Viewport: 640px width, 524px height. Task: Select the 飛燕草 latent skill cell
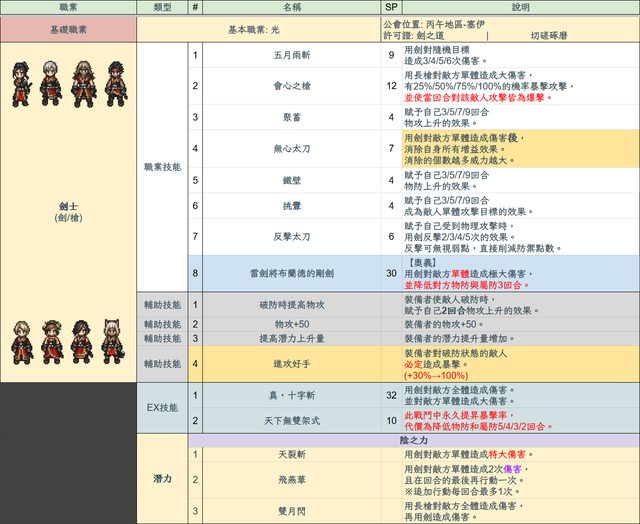pyautogui.click(x=291, y=481)
